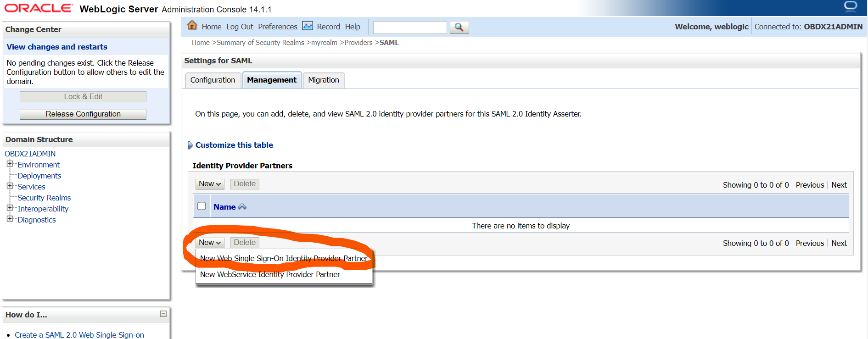Open the upper New dropdown button
This screenshot has width=868, height=339.
tap(210, 184)
